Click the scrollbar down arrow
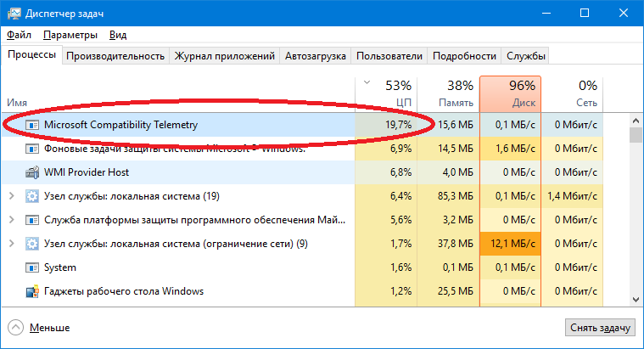644x349 pixels. (x=636, y=300)
